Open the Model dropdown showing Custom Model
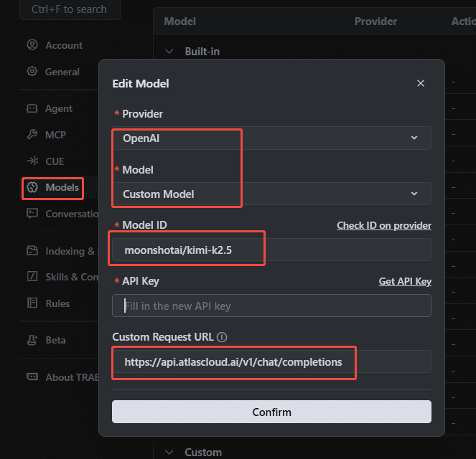The width and height of the screenshot is (476, 459). 271,194
